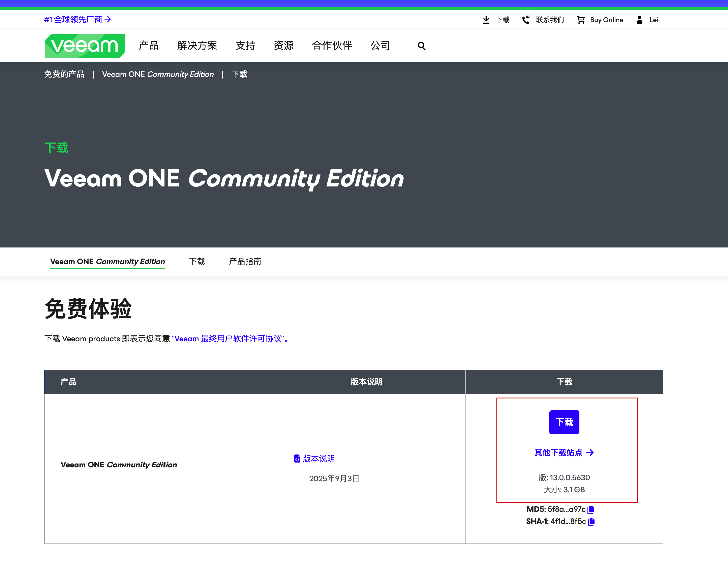Open the Veeam 最终用户软件许可协议 link
The height and width of the screenshot is (561, 728).
(229, 339)
